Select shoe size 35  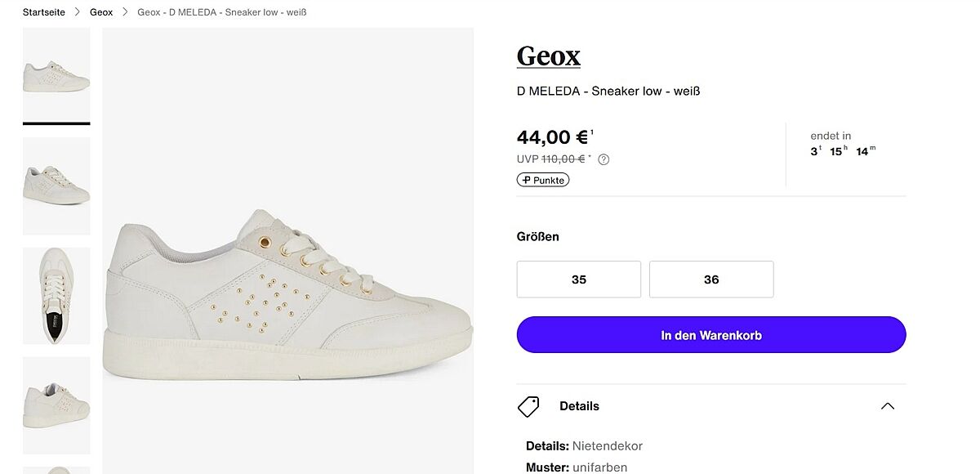click(x=579, y=279)
